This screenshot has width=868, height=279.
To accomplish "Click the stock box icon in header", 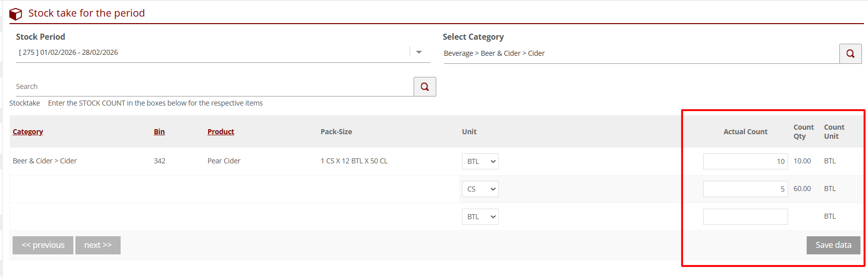I will [x=16, y=14].
